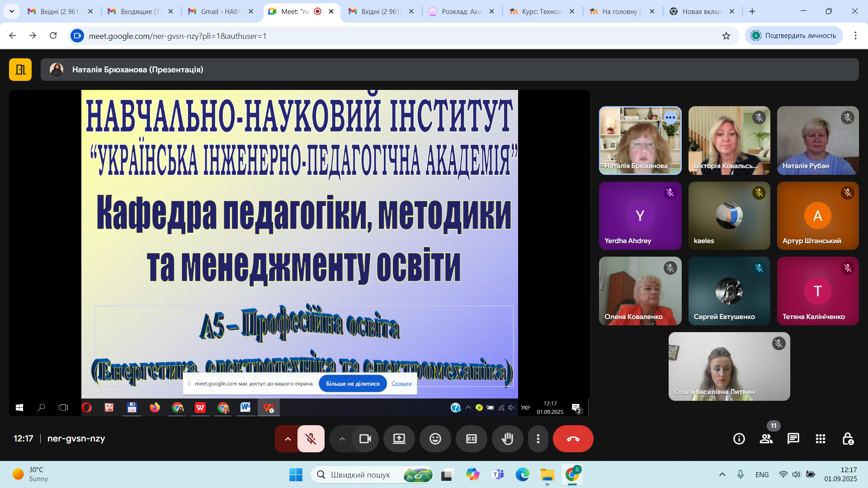
Task: Select the kaeles participant tile
Action: click(729, 216)
